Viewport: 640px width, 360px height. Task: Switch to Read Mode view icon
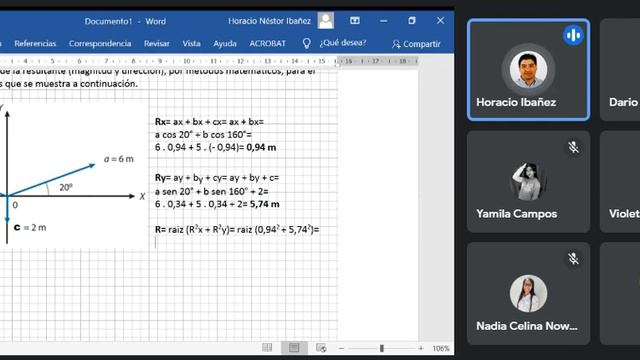[267, 348]
